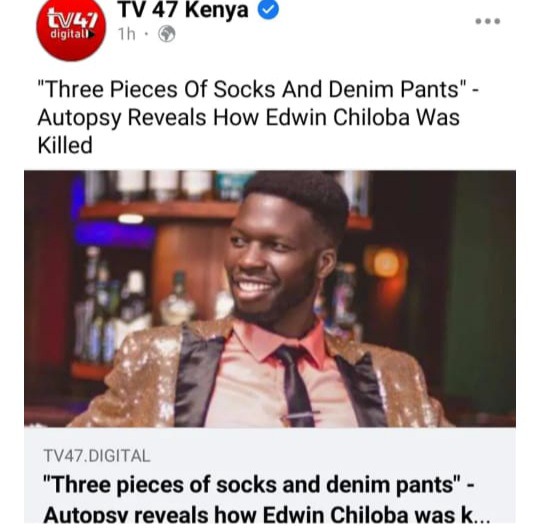The height and width of the screenshot is (529, 540).
Task: Open the three-dot post options menu
Action: click(488, 21)
